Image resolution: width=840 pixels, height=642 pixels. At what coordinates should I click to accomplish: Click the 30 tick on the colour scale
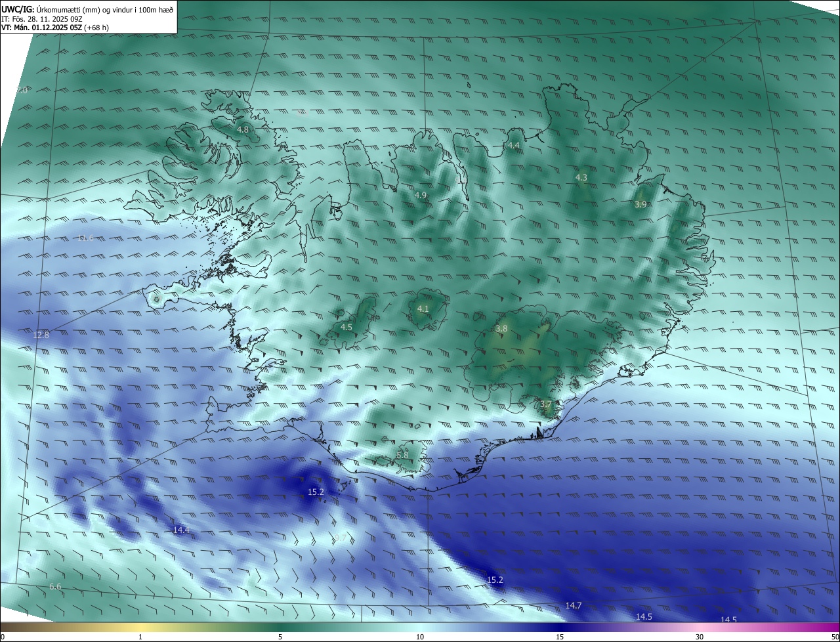pyautogui.click(x=700, y=637)
